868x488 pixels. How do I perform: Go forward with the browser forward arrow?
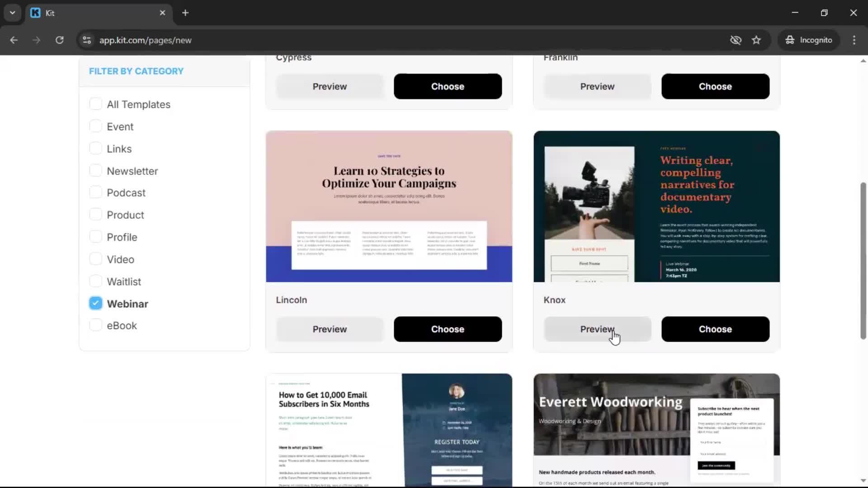[x=36, y=40]
